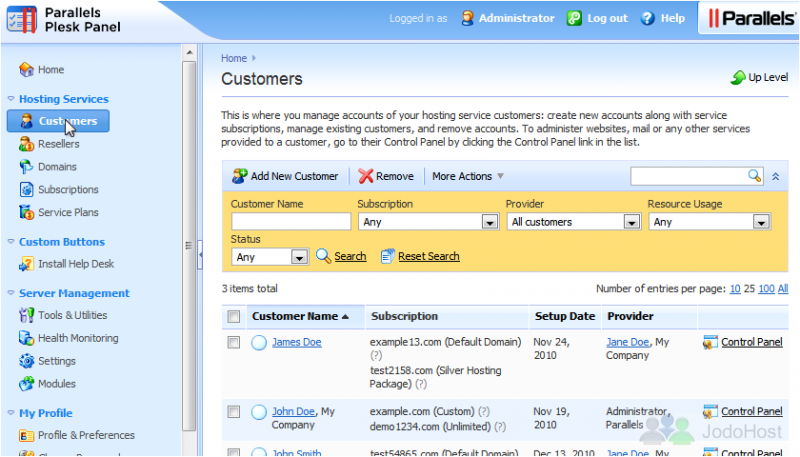The image size is (800, 457).
Task: Click the status circle next to James Doe
Action: [259, 342]
